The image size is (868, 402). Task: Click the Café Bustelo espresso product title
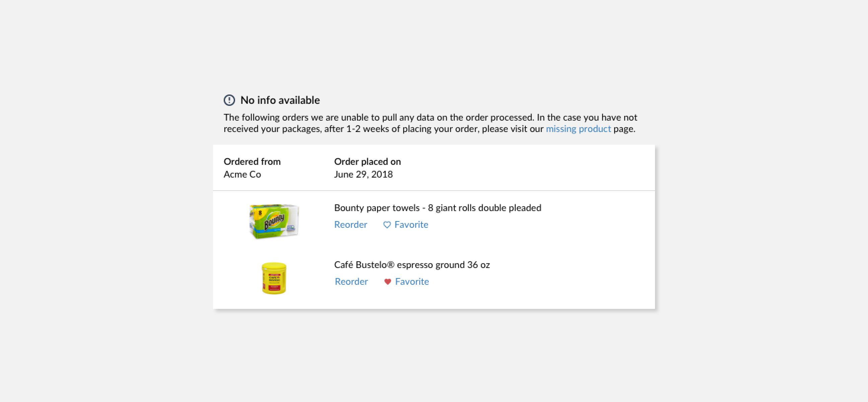pyautogui.click(x=412, y=265)
